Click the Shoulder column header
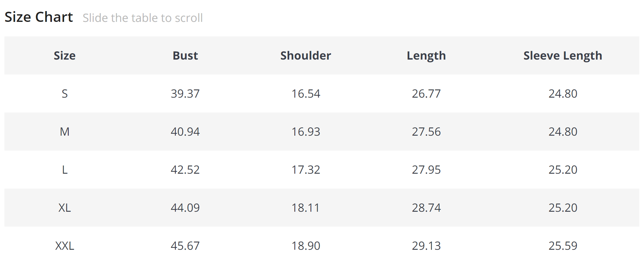The width and height of the screenshot is (644, 258). 306,55
